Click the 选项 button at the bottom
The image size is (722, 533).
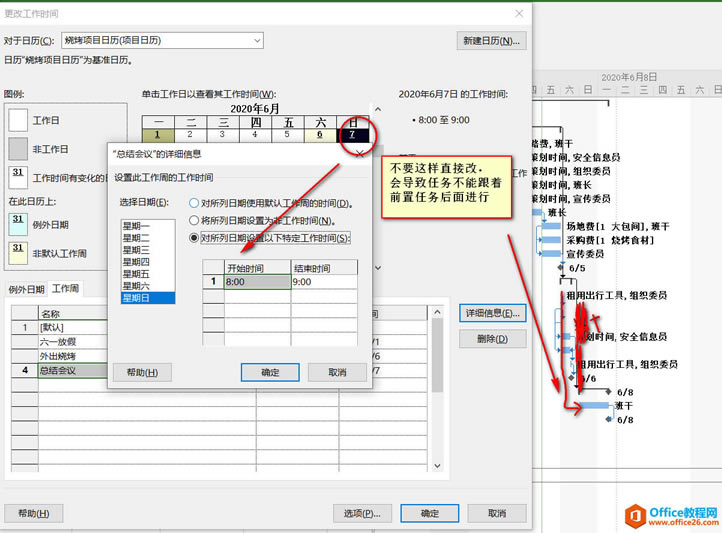point(362,513)
